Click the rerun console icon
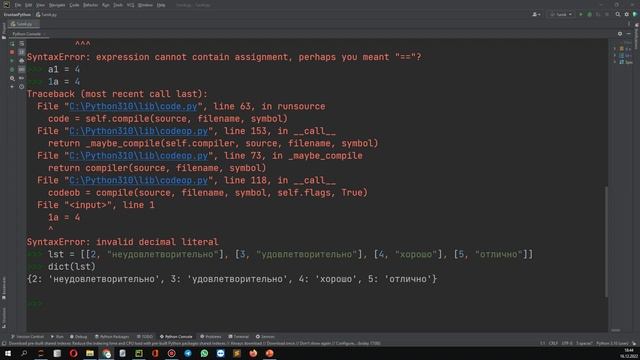 pos(12,43)
